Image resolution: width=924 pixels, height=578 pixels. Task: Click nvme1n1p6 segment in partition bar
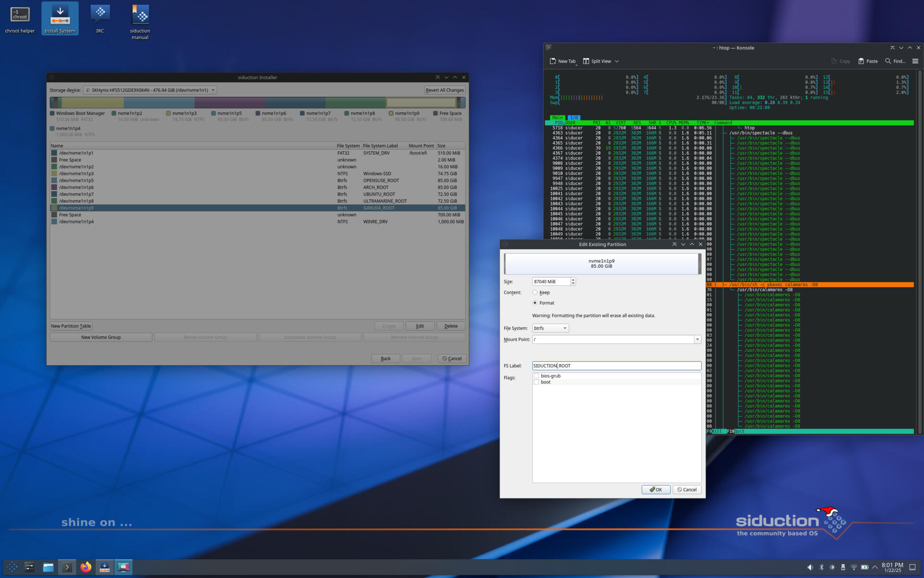click(x=230, y=103)
